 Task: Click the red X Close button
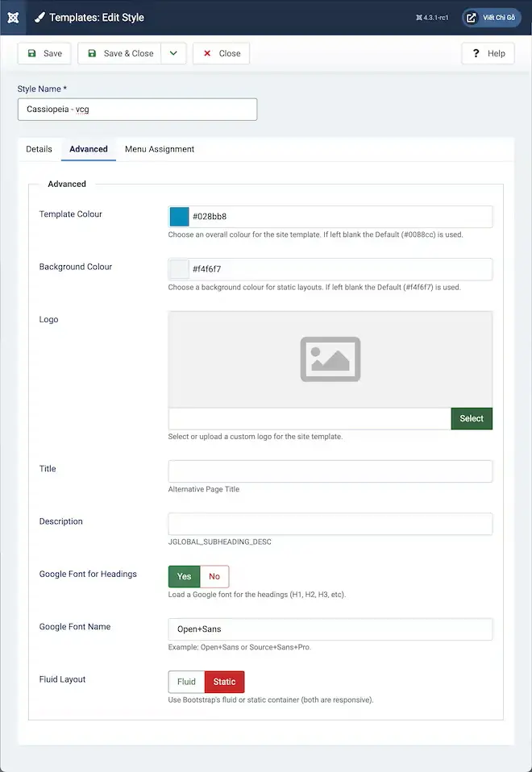[x=221, y=53]
